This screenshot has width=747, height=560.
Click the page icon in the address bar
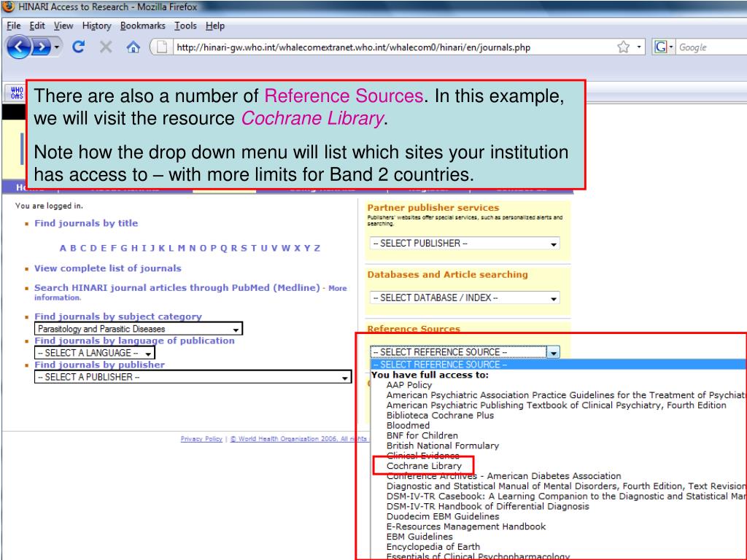[x=162, y=47]
